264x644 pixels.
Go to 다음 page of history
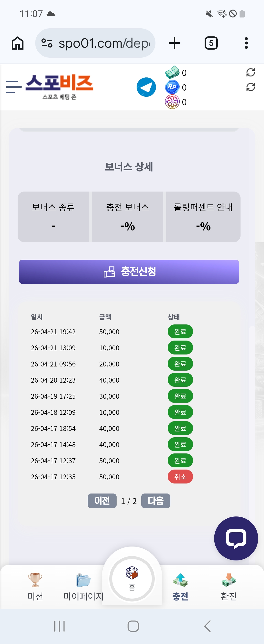coord(156,501)
